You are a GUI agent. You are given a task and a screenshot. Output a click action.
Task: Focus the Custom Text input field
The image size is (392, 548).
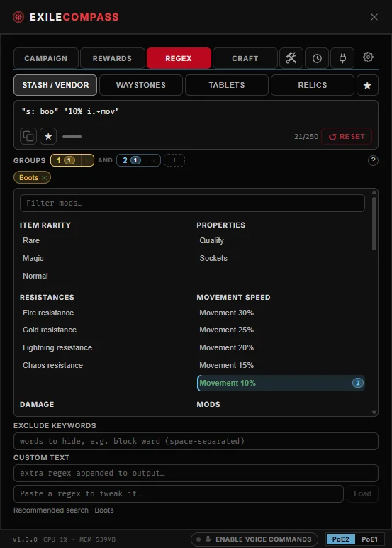[196, 473]
